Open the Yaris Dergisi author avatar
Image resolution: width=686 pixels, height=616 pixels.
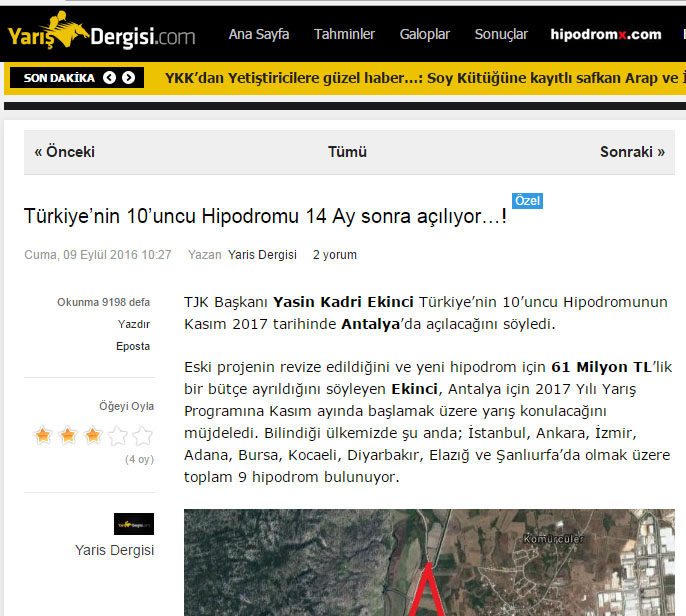(134, 524)
